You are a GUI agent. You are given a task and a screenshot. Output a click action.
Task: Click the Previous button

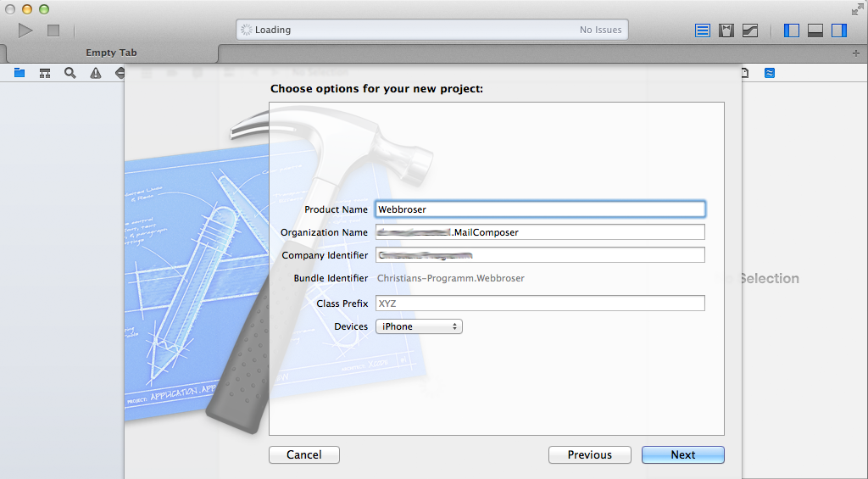tap(590, 454)
